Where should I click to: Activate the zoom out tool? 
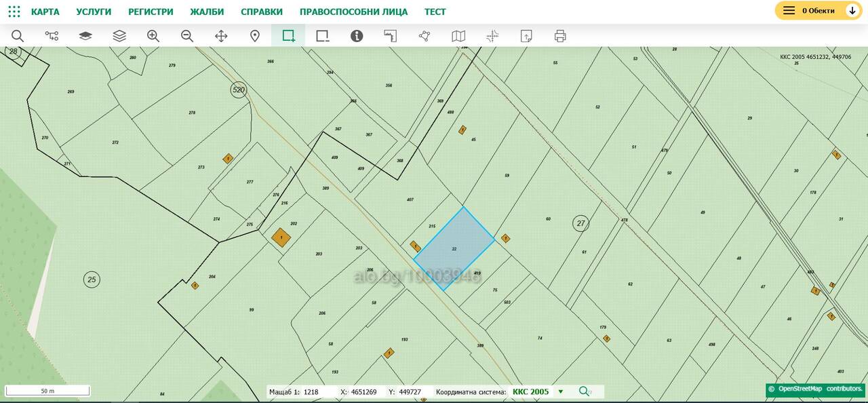pos(187,36)
